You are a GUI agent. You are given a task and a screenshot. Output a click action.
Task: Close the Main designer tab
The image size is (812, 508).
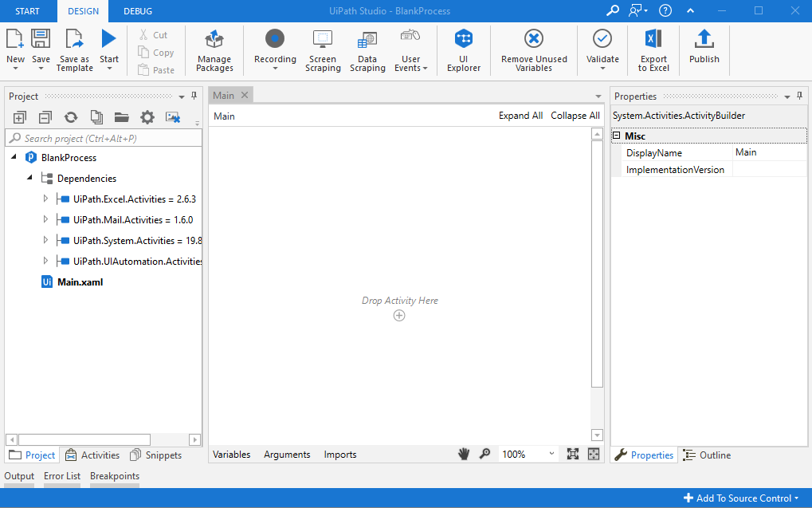coord(245,95)
